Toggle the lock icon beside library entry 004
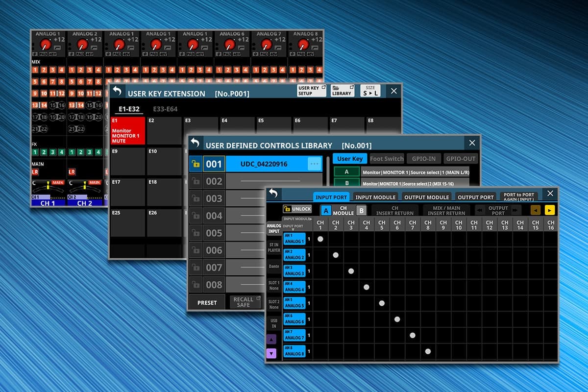 pyautogui.click(x=196, y=216)
